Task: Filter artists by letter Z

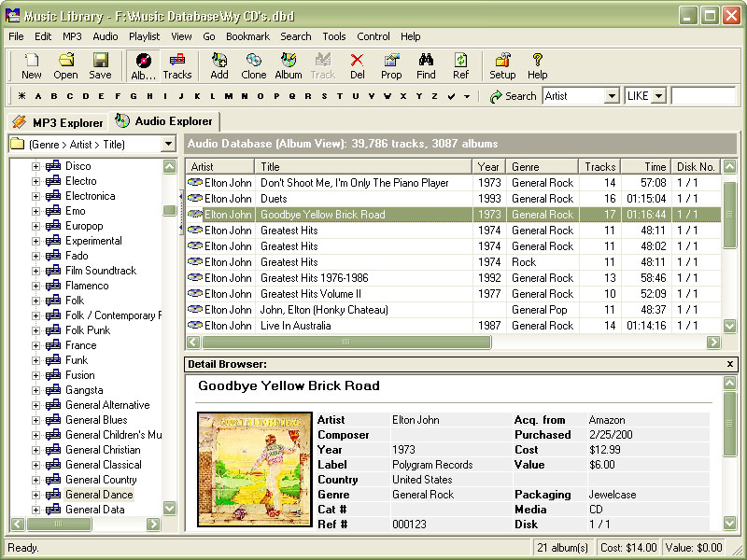Action: [434, 96]
